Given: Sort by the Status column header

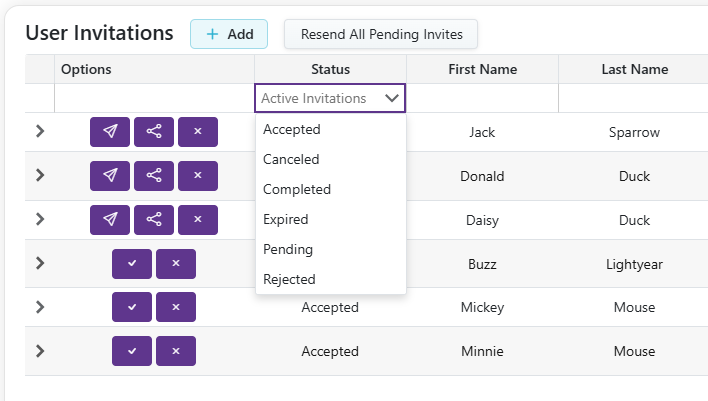Looking at the screenshot, I should 331,69.
